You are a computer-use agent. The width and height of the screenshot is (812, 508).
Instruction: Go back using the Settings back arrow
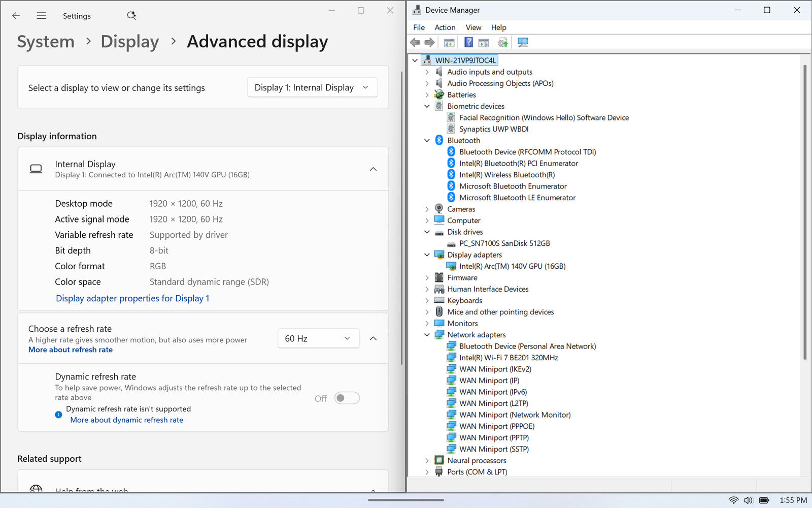pos(16,16)
